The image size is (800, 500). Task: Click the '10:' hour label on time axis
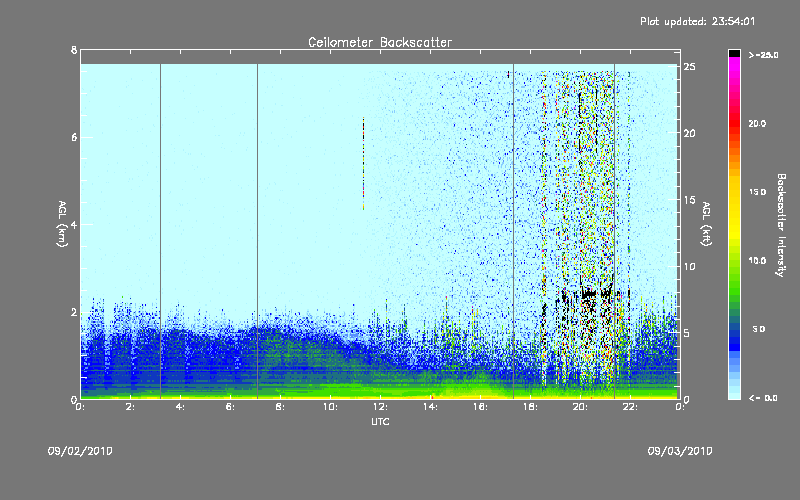click(330, 407)
